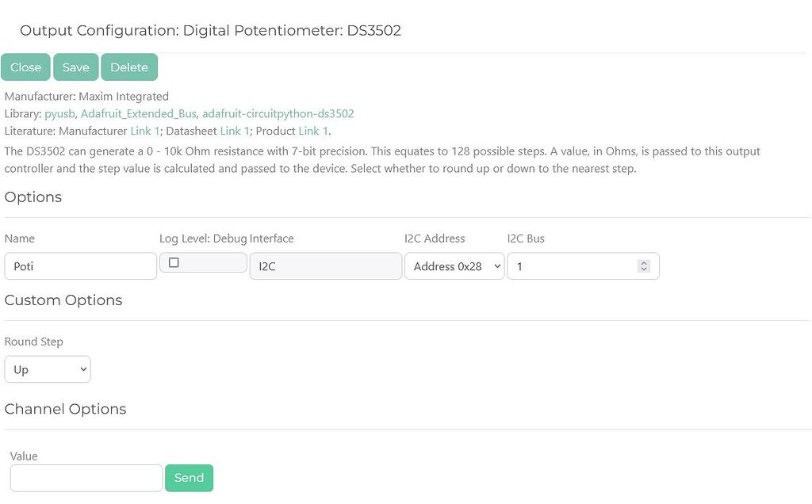Select a different Round Step option
Image resolution: width=812 pixels, height=504 pixels.
pyautogui.click(x=48, y=368)
